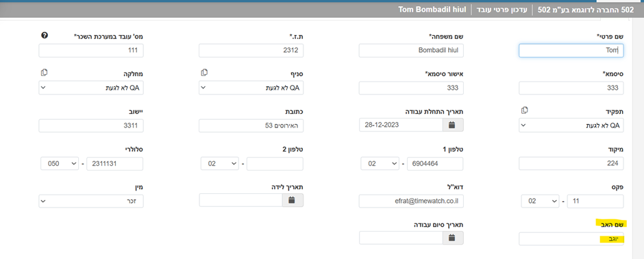Open the fax area code dropdown
This screenshot has width=644, height=259.
[540, 201]
